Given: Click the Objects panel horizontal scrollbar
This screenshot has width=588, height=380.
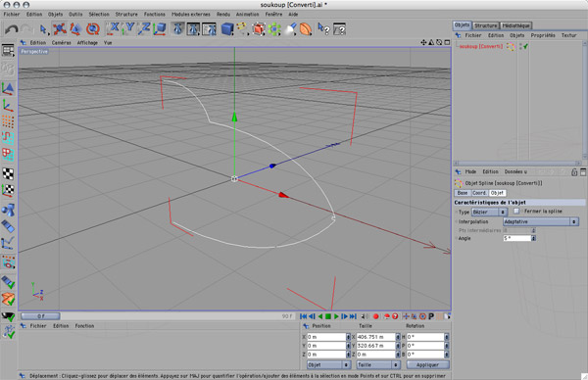Looking at the screenshot, I should coord(517,164).
